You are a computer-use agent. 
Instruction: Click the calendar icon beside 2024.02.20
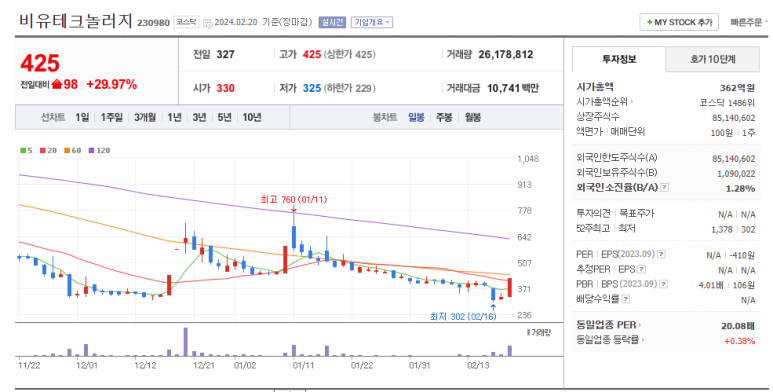pos(208,23)
